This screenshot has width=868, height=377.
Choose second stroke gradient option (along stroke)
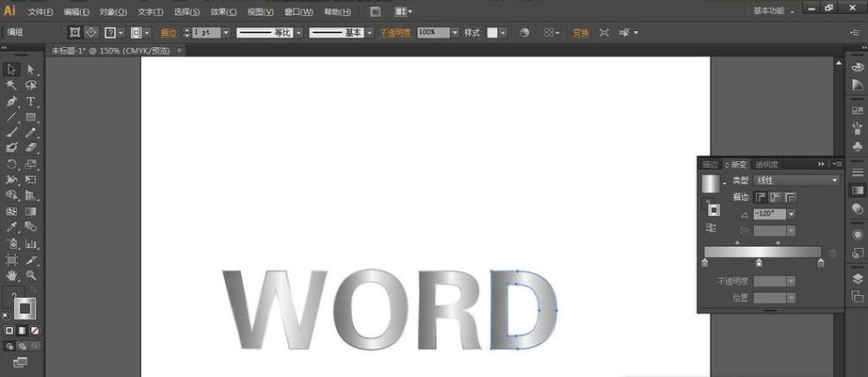[776, 197]
